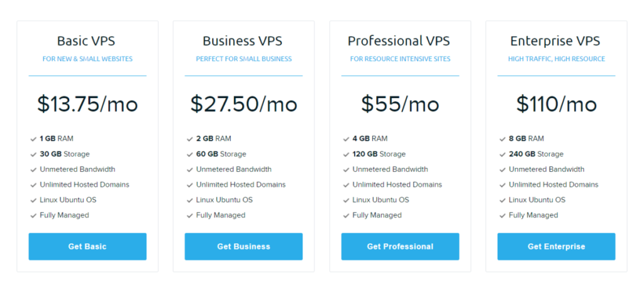Click 'High Traffic, High Resource' subtitle
Screen dimensions: 644x295
point(557,58)
